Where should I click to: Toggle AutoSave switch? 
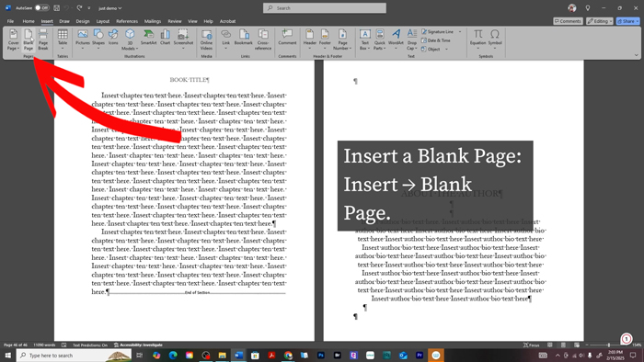pyautogui.click(x=41, y=7)
